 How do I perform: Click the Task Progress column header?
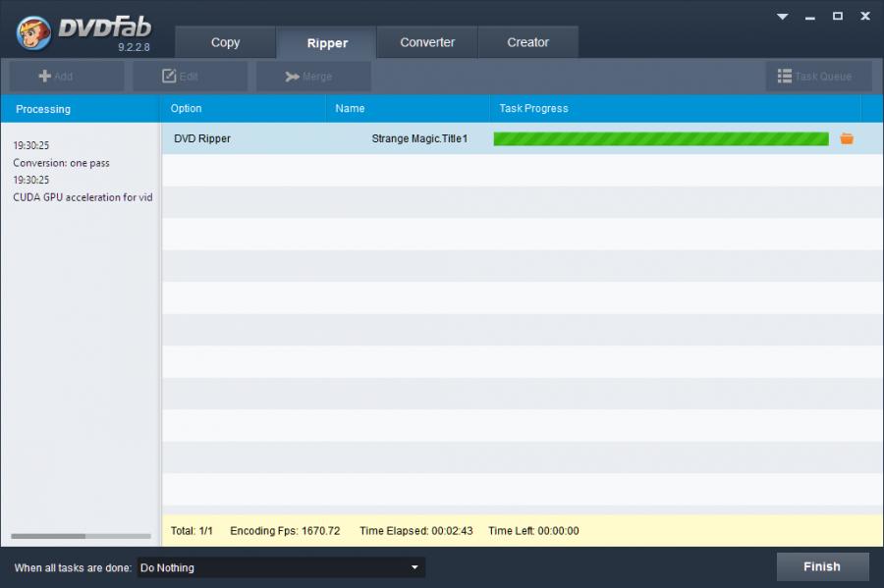[676, 109]
